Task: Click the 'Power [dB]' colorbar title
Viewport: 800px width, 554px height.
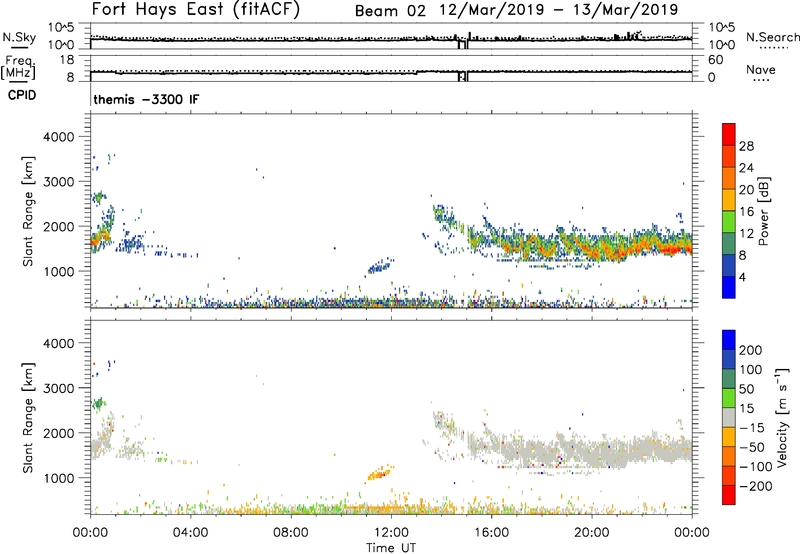Action: [x=764, y=211]
